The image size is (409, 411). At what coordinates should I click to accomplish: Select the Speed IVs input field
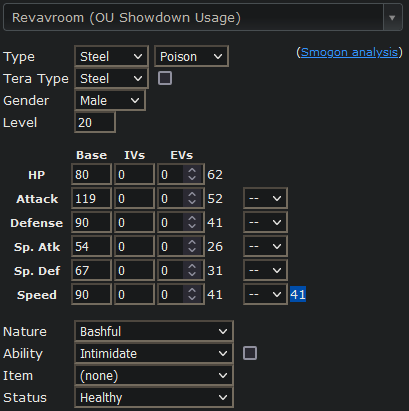tap(134, 295)
